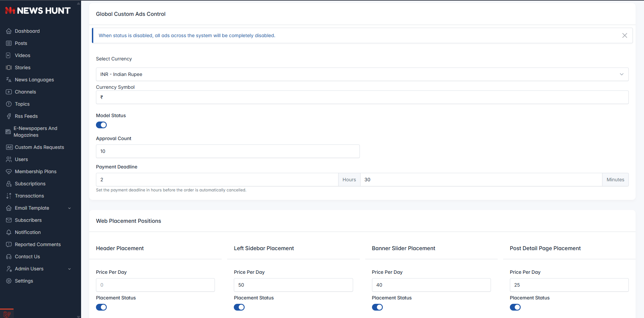Screen dimensions: 644x318
Task: Go to the Transactions page
Action: (x=29, y=196)
